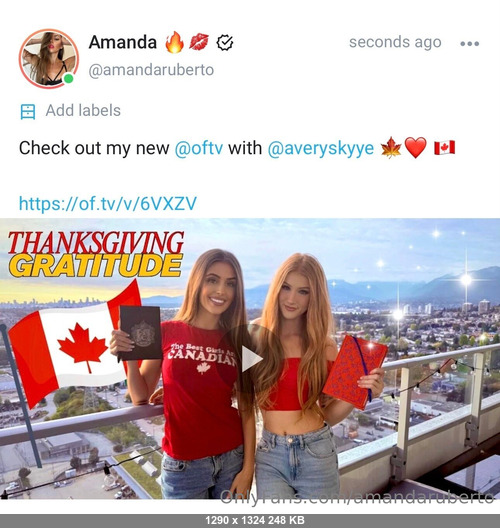Click the green online status dot
The width and height of the screenshot is (500, 528).
point(69,79)
